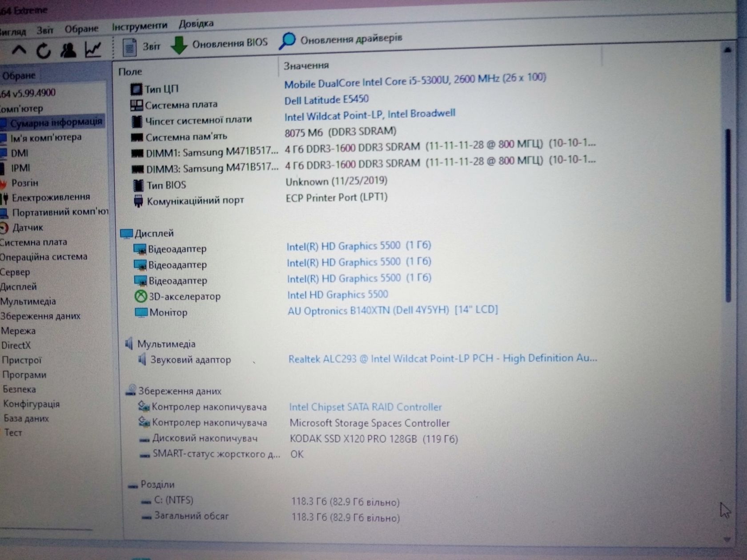Screen dimensions: 747x560
Task: Click the 3D-акселератор Xbox icon
Action: [141, 296]
